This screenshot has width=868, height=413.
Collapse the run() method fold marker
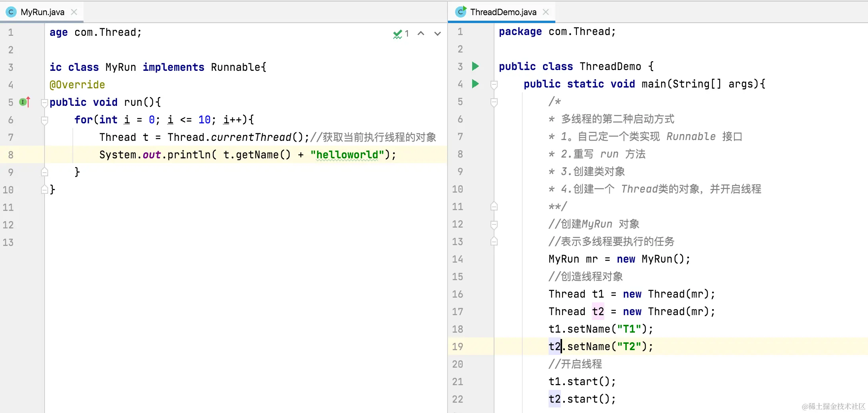tap(45, 103)
